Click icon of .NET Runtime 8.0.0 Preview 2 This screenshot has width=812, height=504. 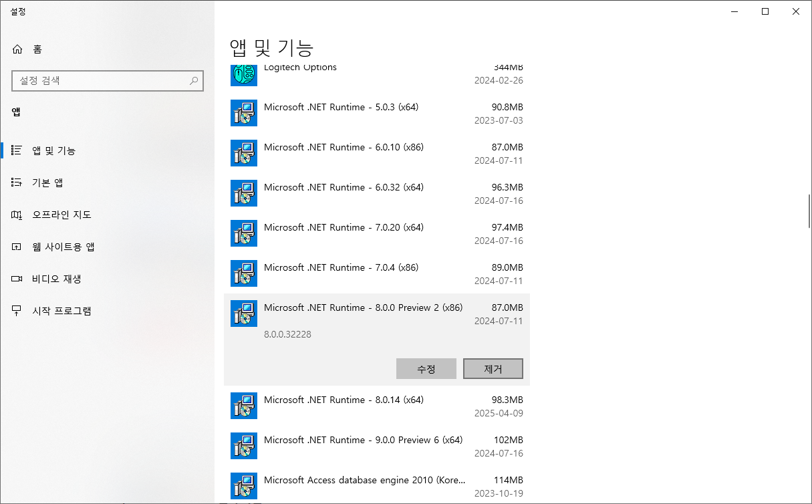(244, 313)
